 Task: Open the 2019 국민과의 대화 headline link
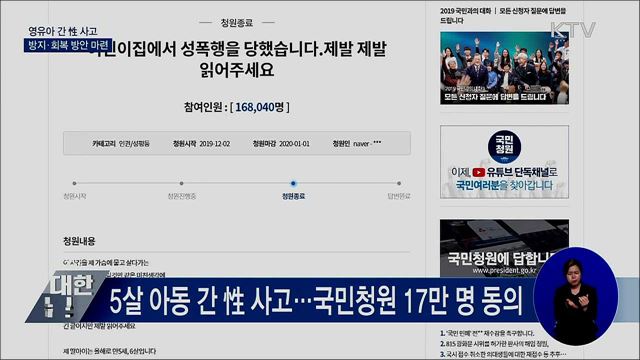503,16
